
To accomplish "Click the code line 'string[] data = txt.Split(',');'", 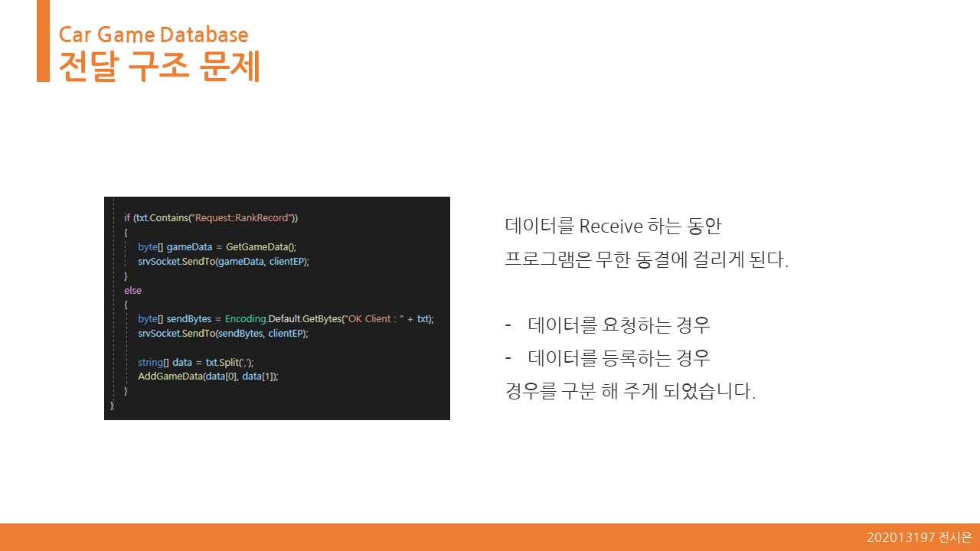I will tap(196, 363).
